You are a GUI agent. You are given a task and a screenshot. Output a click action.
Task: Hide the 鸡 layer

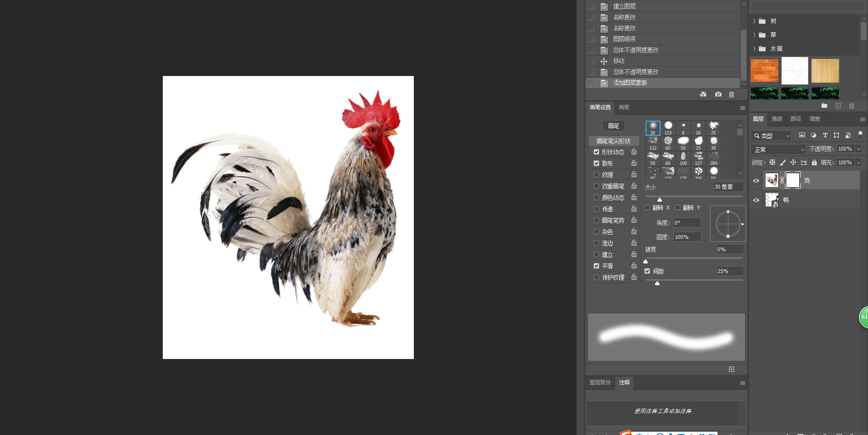click(756, 180)
